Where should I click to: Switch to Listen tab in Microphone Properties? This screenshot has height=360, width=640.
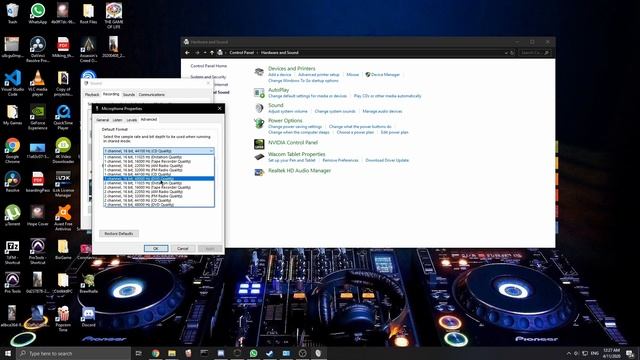click(x=118, y=120)
